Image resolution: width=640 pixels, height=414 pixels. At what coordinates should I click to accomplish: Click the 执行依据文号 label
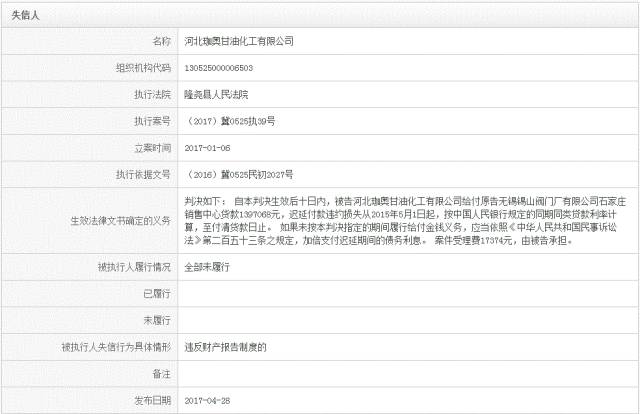(144, 174)
